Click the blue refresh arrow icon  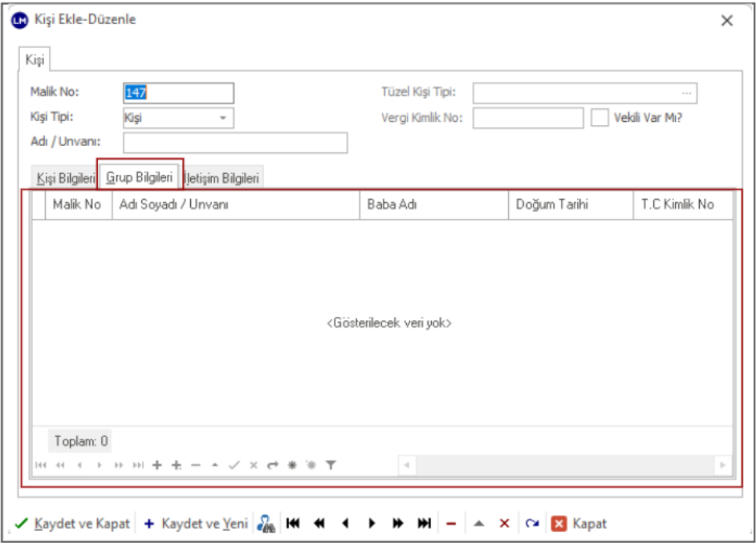[531, 524]
